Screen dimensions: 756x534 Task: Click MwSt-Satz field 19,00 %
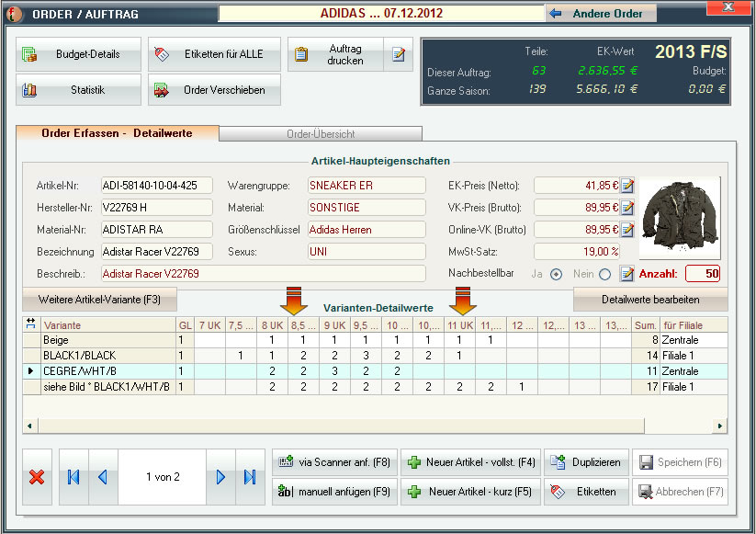(x=577, y=251)
